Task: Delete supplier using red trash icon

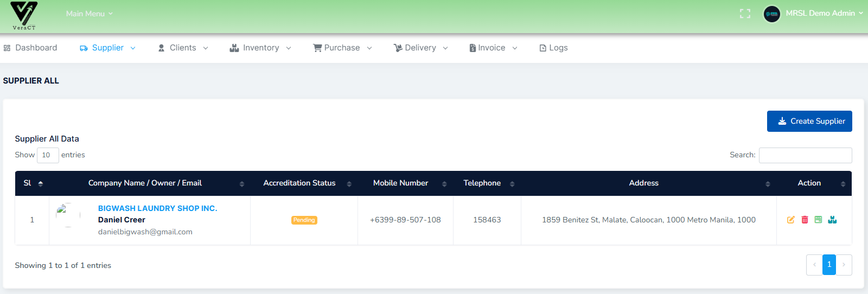Action: pos(805,220)
